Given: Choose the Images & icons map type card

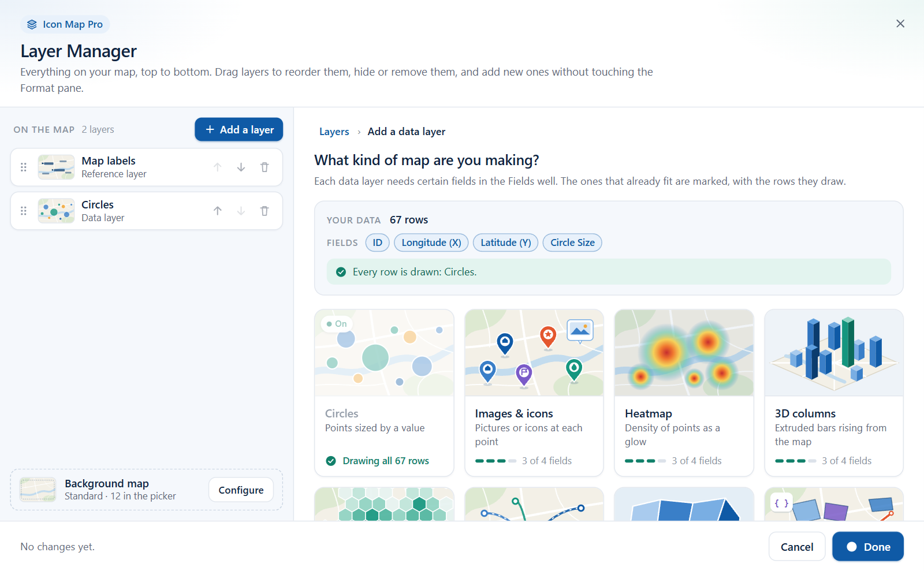Looking at the screenshot, I should (x=534, y=393).
